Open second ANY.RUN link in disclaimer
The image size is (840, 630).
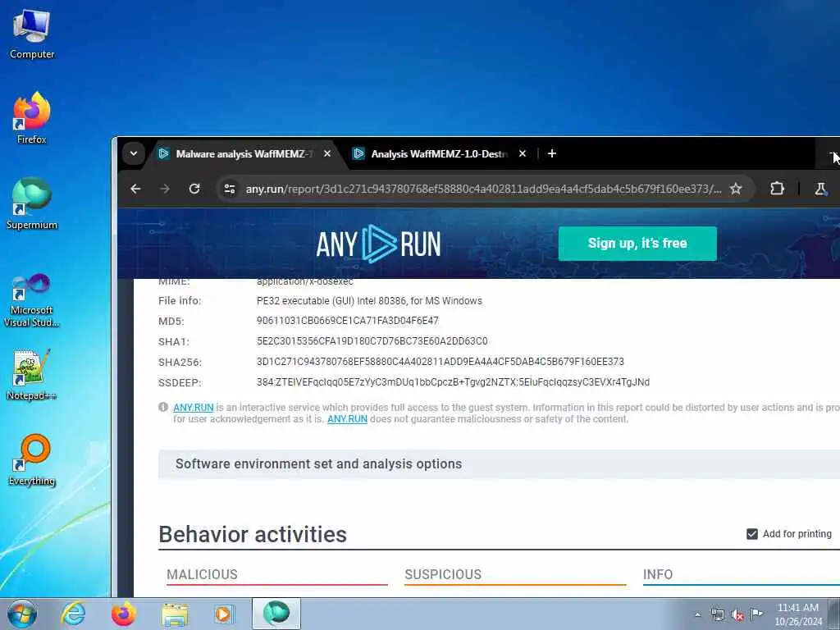coord(347,419)
